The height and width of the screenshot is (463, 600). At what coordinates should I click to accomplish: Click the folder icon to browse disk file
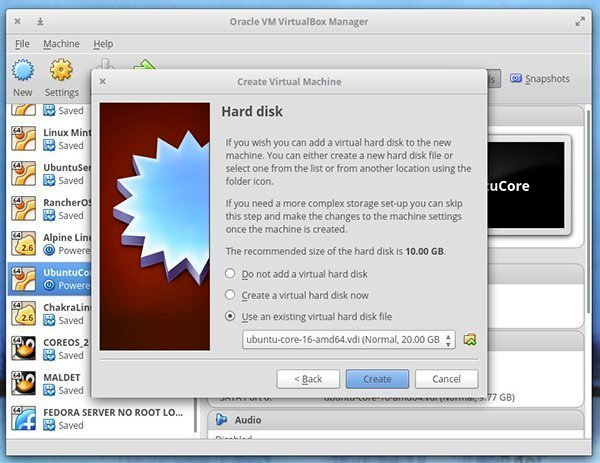point(470,340)
